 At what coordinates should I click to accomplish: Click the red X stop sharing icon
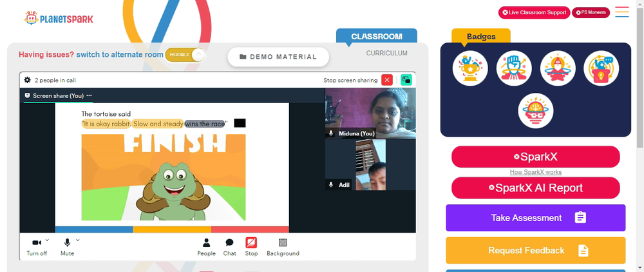pyautogui.click(x=387, y=80)
